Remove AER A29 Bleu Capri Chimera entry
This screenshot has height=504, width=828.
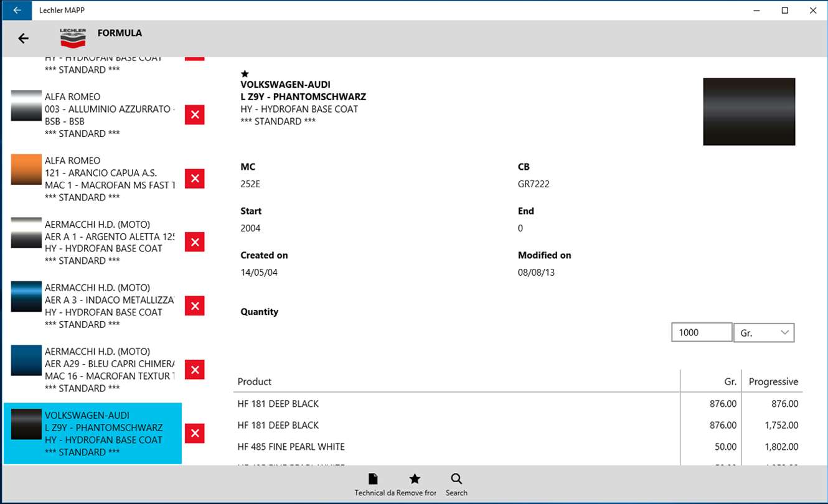pos(195,370)
